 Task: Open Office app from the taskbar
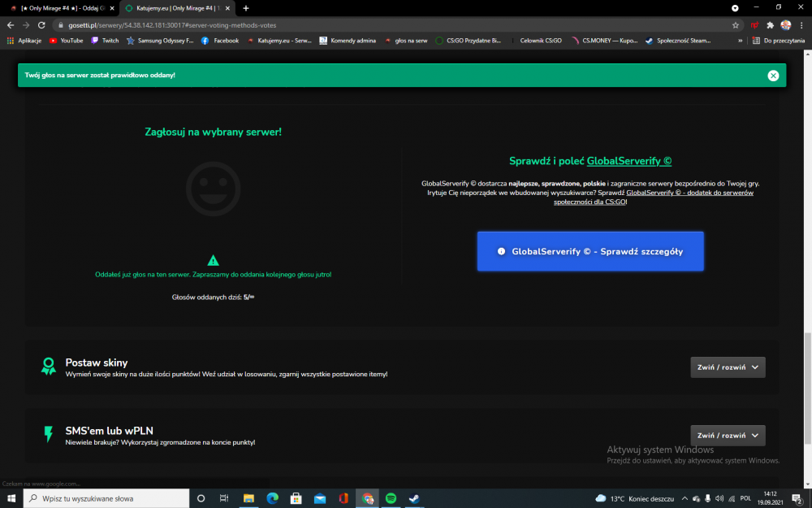coord(343,498)
